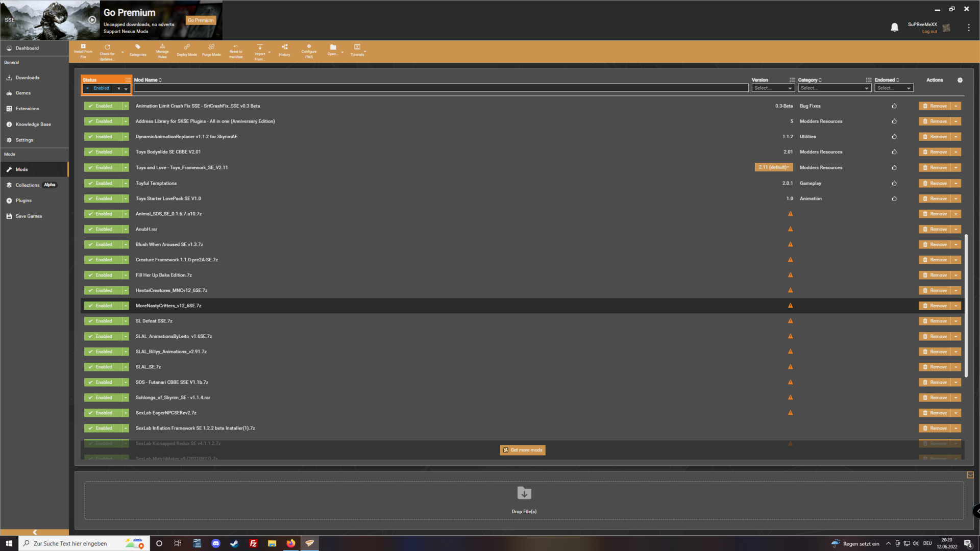
Task: Open mod History
Action: [x=284, y=51]
